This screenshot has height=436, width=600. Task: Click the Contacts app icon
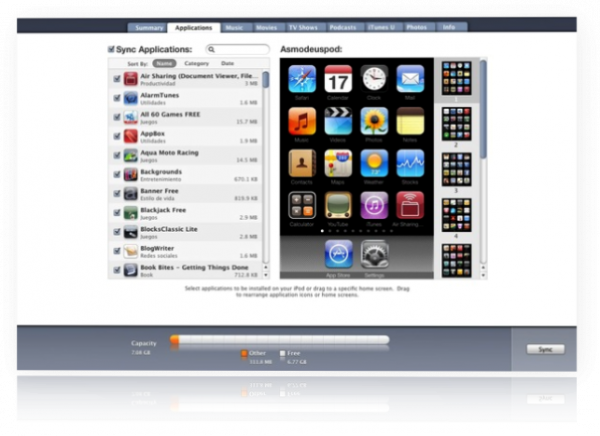302,163
